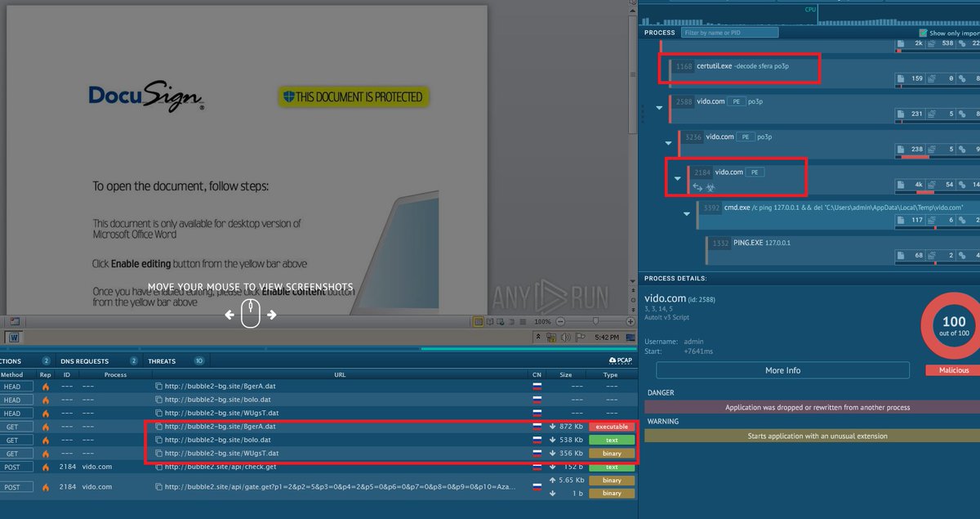Screen dimensions: 980x519
Task: Click the 100 out of 100 score ring
Action: click(954, 324)
